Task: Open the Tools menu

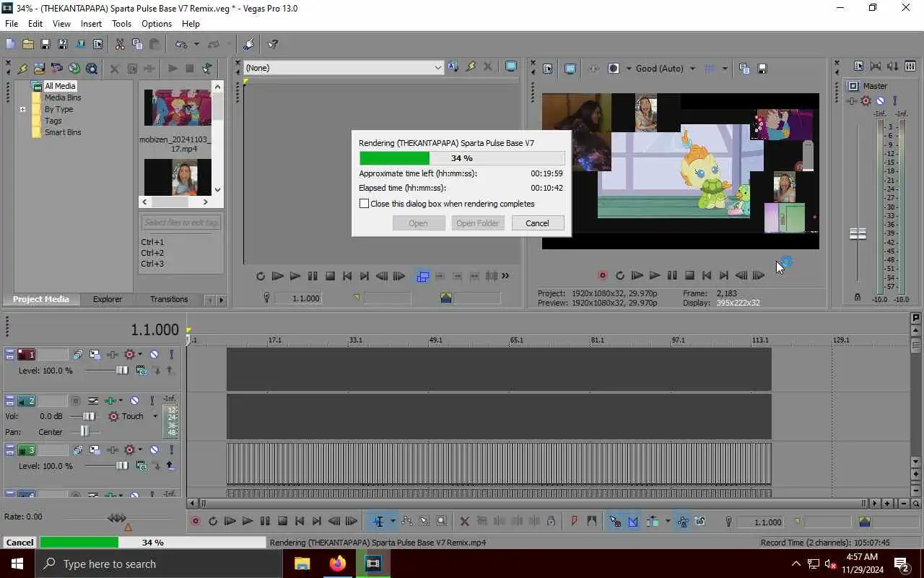Action: tap(121, 24)
